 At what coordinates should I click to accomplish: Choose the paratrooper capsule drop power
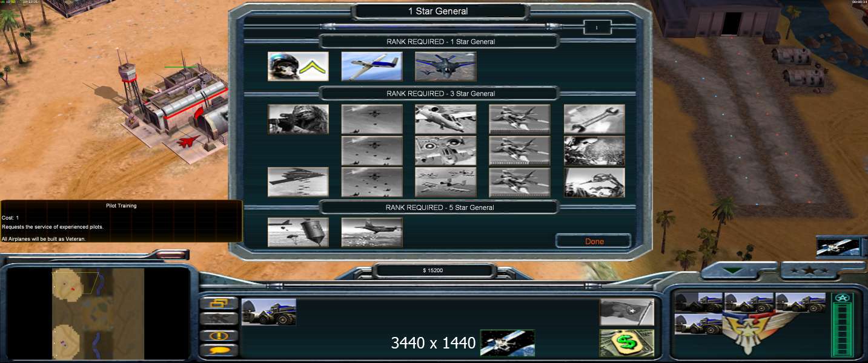coord(298,232)
